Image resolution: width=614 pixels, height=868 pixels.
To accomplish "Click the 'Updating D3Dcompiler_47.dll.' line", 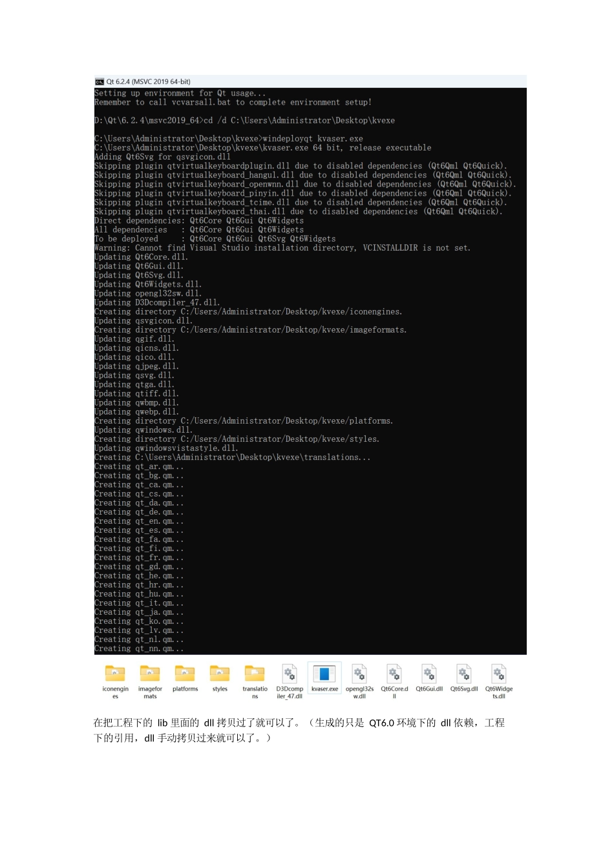I will point(157,302).
